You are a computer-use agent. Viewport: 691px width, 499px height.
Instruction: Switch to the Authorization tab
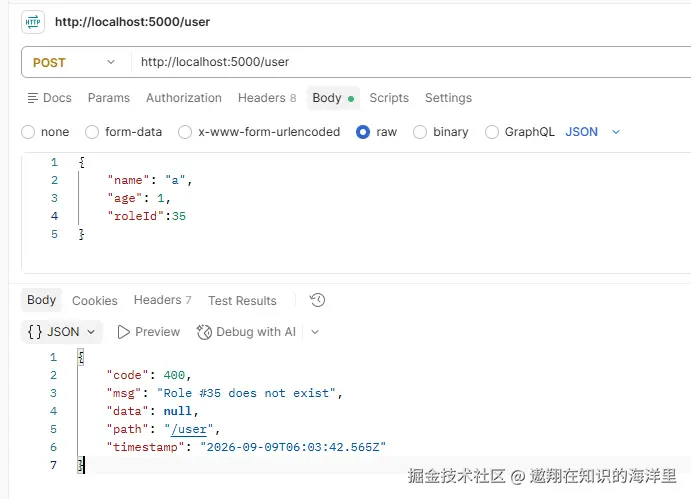pyautogui.click(x=184, y=98)
